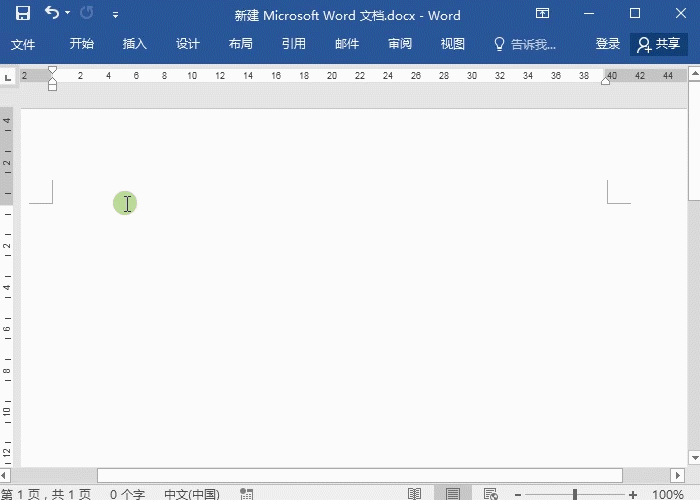Click the 登录 (Sign in) button

(x=608, y=44)
